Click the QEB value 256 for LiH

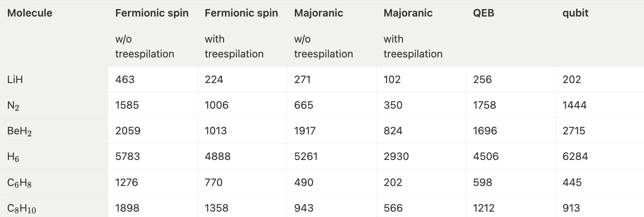482,79
